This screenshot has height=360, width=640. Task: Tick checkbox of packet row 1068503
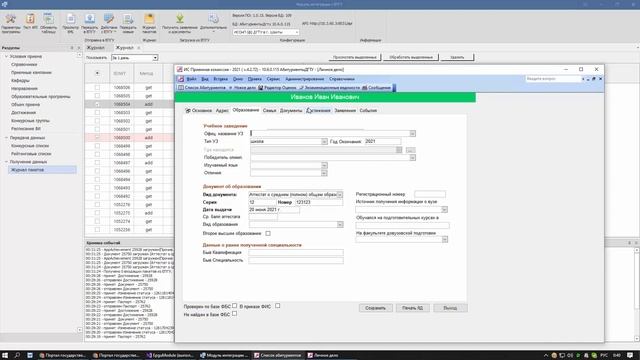pos(97,112)
